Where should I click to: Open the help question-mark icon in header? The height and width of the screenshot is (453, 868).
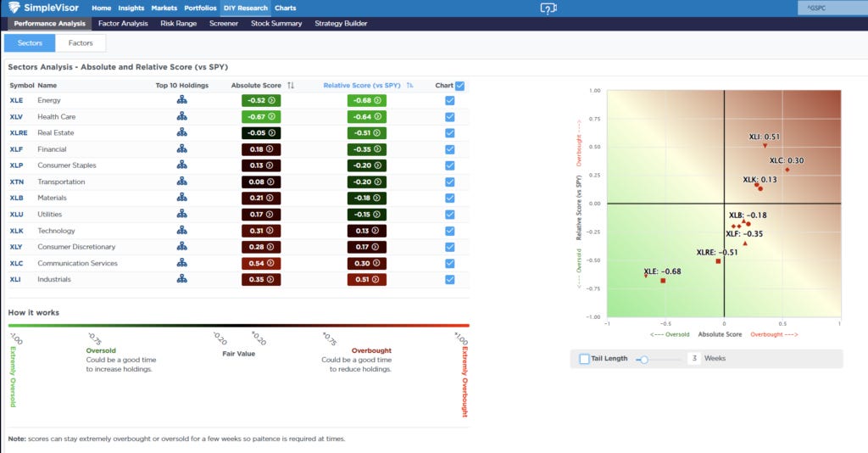point(548,8)
